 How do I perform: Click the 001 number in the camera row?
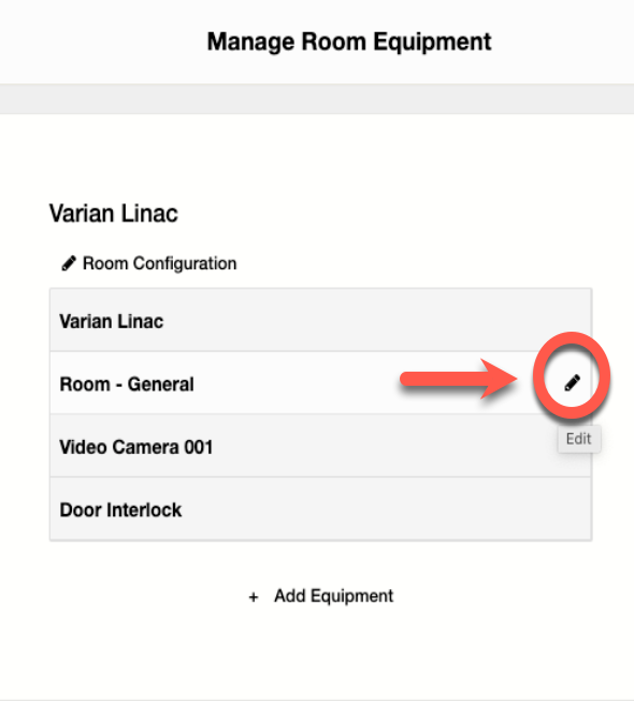(x=197, y=447)
